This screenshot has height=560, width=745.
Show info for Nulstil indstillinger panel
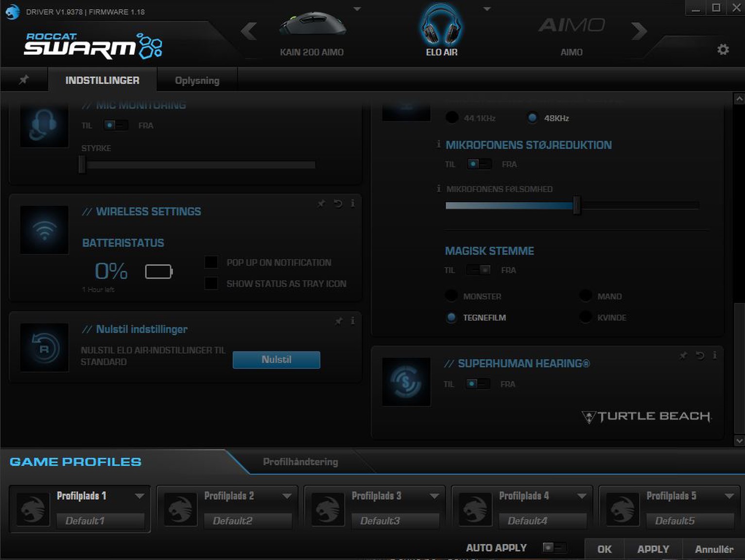(x=353, y=321)
